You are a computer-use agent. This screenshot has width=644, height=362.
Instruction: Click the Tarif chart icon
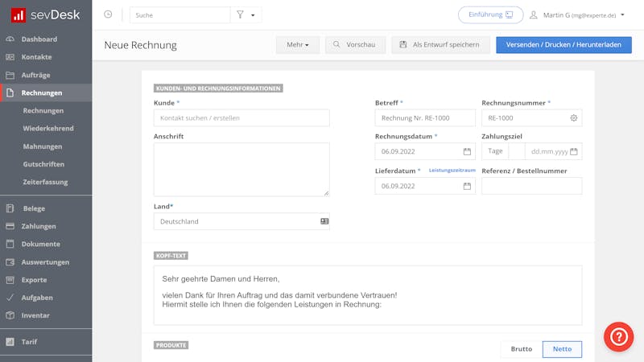(10, 341)
